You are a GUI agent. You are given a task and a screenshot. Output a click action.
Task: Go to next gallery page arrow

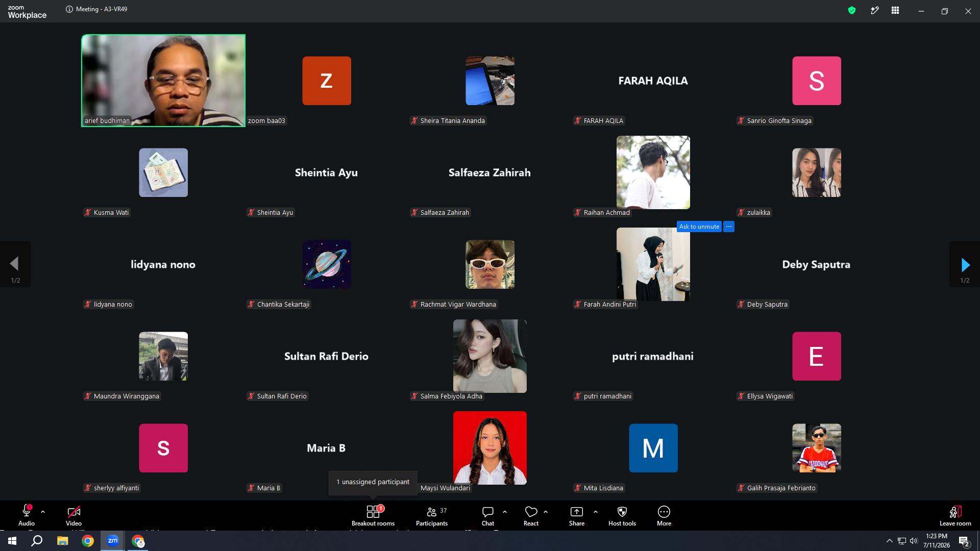pos(965,264)
